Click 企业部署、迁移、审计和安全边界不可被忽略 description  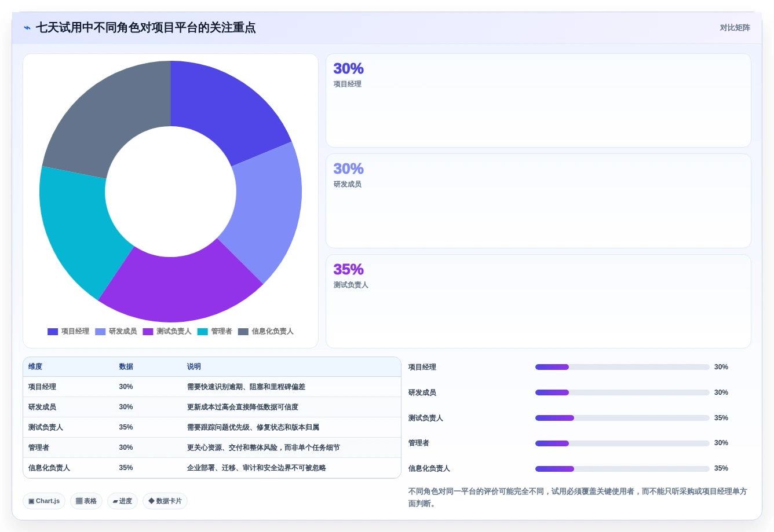tap(256, 468)
